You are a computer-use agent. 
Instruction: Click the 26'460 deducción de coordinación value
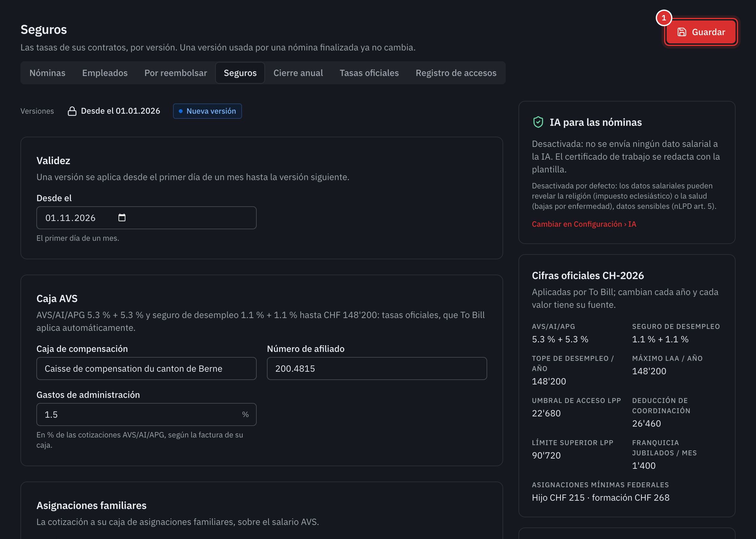[646, 423]
